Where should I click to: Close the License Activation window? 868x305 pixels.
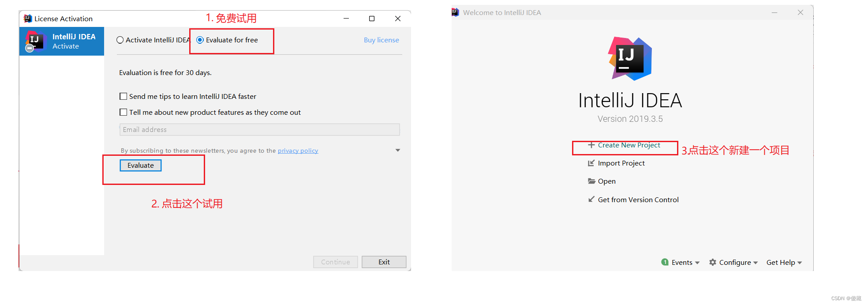[x=398, y=19]
